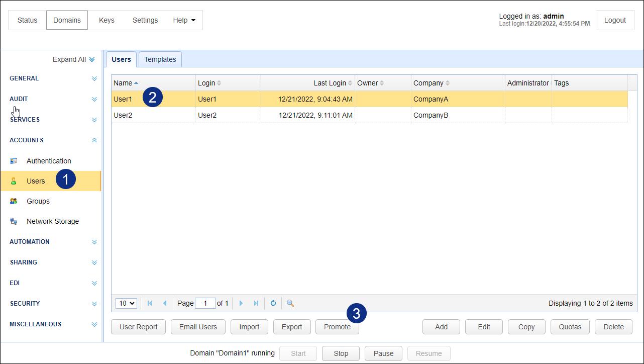This screenshot has height=364, width=644.
Task: Click the Network Storage icon
Action: tap(14, 221)
